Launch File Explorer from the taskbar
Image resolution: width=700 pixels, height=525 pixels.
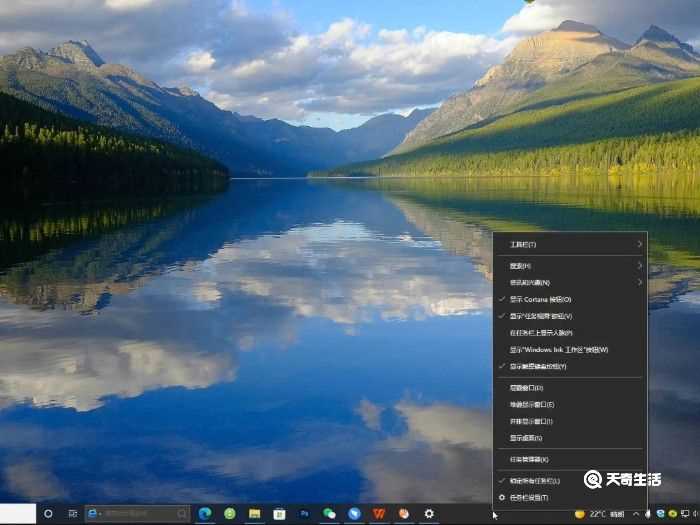pos(255,513)
